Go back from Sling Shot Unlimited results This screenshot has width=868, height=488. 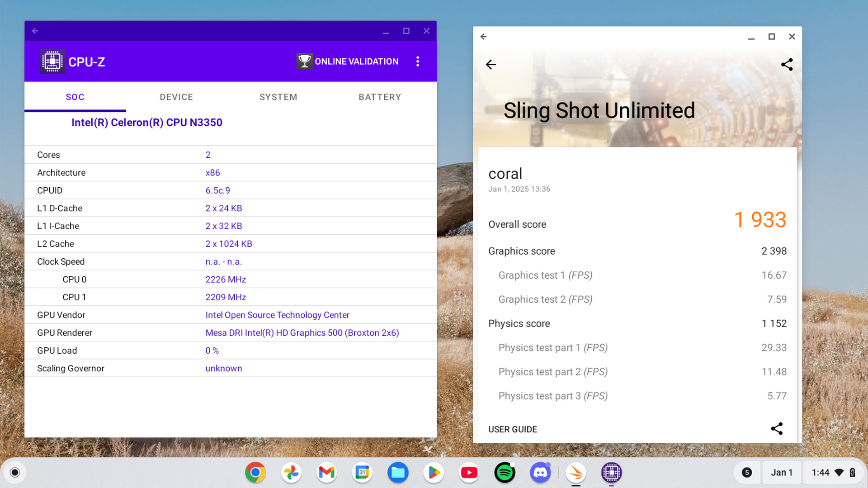click(x=491, y=64)
